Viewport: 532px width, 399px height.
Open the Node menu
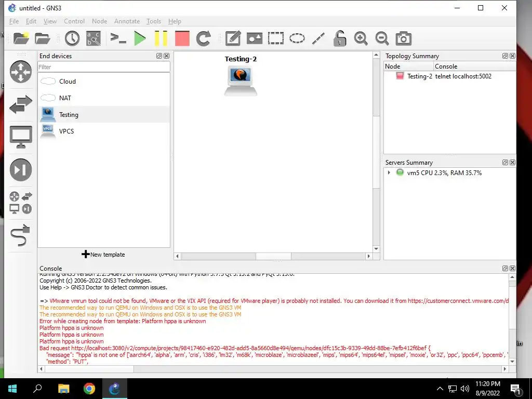click(99, 21)
